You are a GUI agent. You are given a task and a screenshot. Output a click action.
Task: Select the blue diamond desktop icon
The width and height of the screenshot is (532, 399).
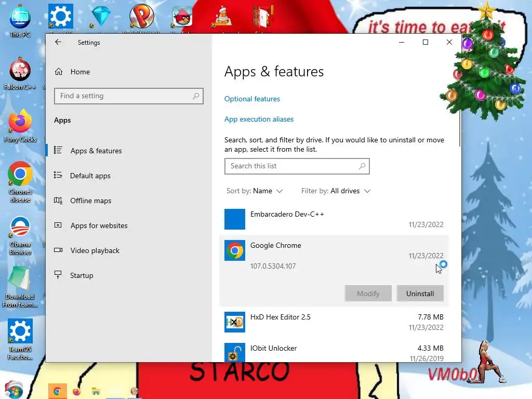[101, 16]
